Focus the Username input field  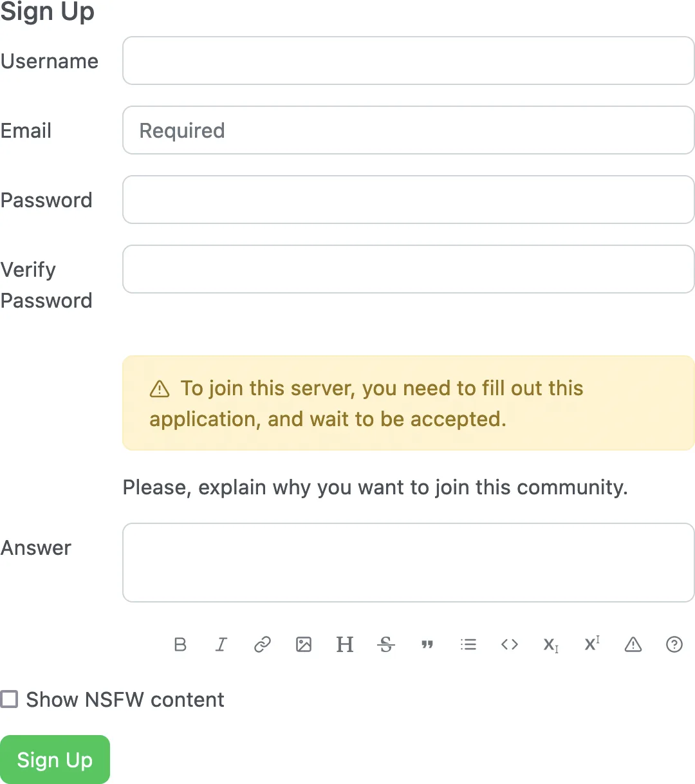click(408, 61)
